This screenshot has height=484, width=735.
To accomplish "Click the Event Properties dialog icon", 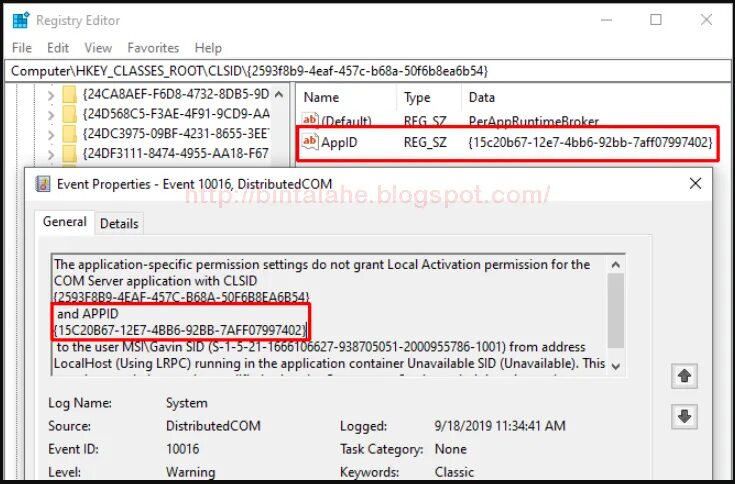I will click(43, 184).
